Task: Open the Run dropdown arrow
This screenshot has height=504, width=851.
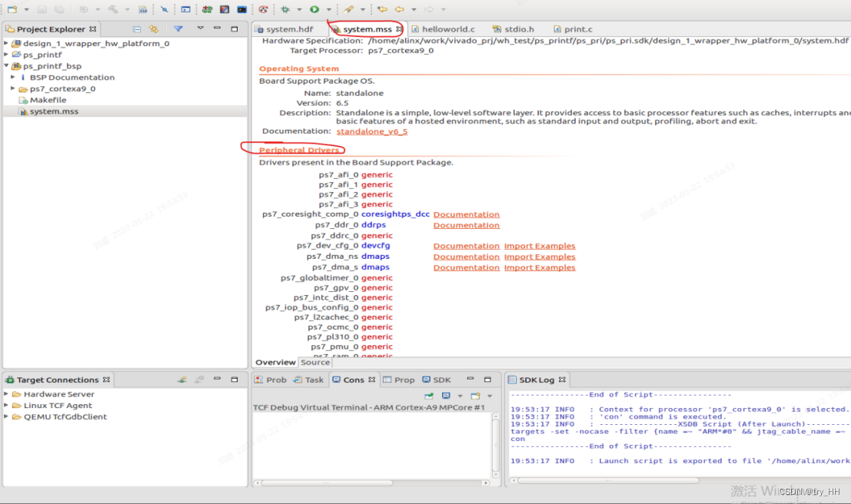Action: (328, 10)
